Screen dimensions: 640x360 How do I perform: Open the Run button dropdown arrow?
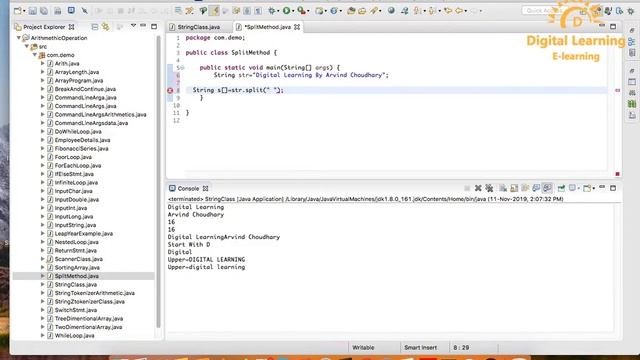click(293, 11)
